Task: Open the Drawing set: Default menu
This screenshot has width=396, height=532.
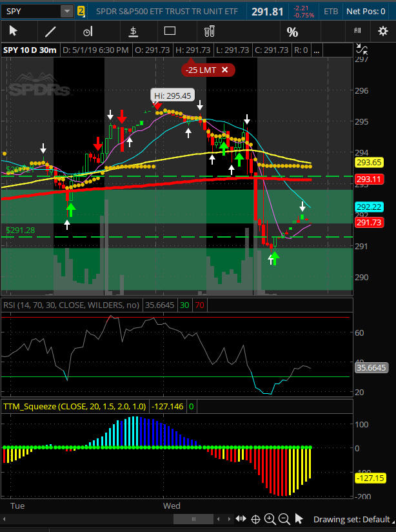Action: point(351,519)
